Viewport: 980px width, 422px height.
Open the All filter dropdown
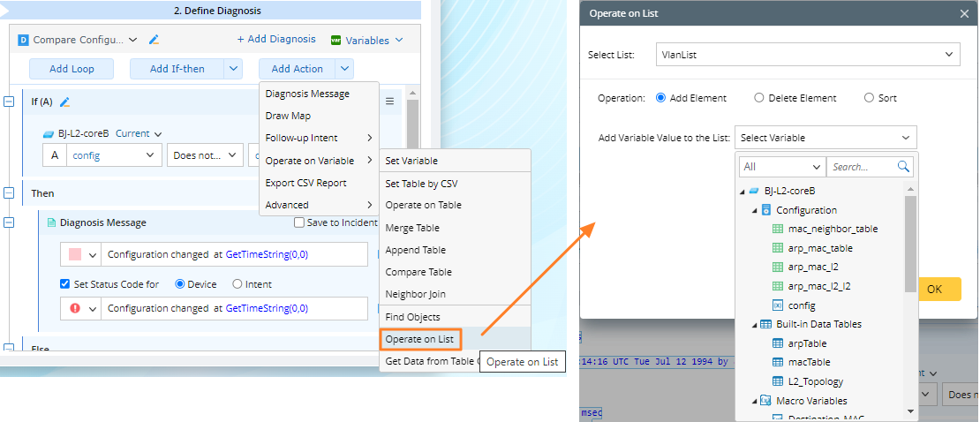(x=782, y=167)
